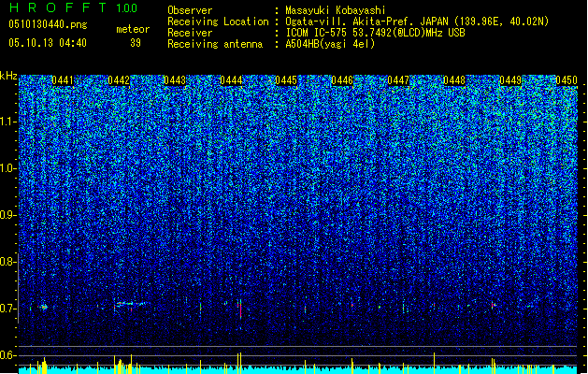Click the 0445 time marker

pos(286,80)
